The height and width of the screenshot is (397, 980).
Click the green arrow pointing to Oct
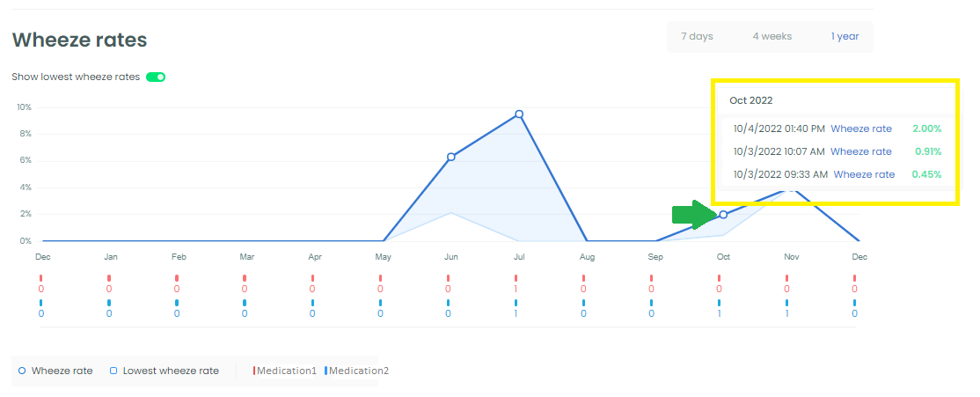pos(693,214)
